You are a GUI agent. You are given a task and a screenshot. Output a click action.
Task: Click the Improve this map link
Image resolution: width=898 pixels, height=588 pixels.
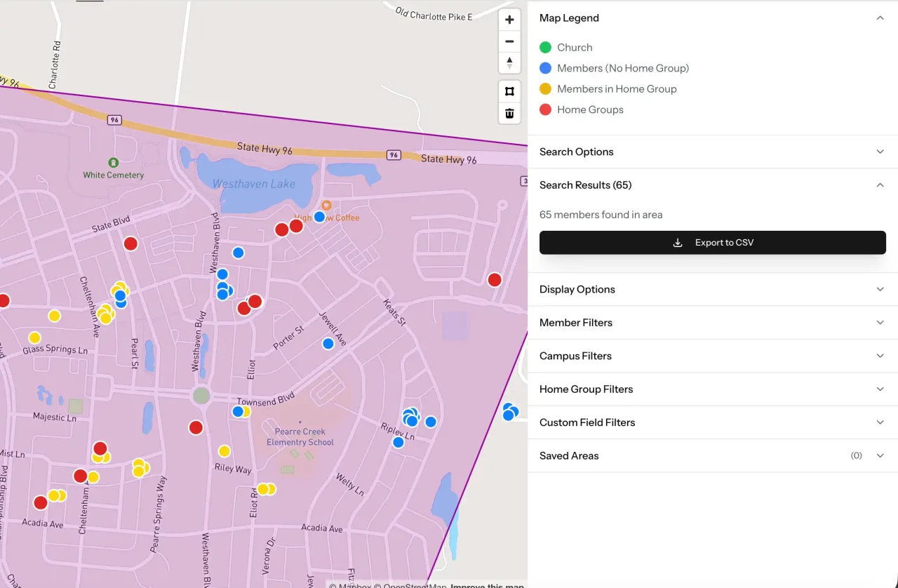[x=487, y=586]
